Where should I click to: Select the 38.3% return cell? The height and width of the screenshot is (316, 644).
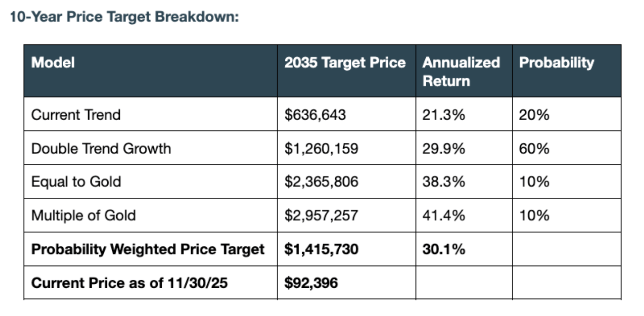click(444, 182)
